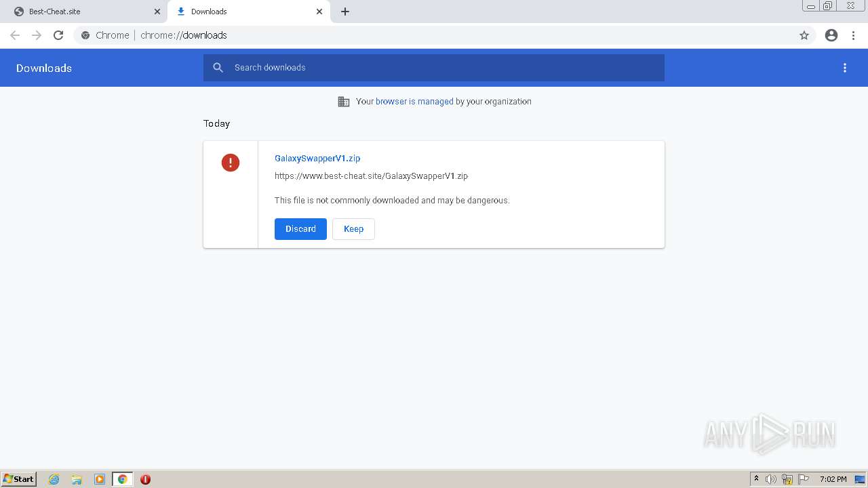Viewport: 868px width, 488px height.
Task: Open a new browser tab
Action: click(x=345, y=12)
